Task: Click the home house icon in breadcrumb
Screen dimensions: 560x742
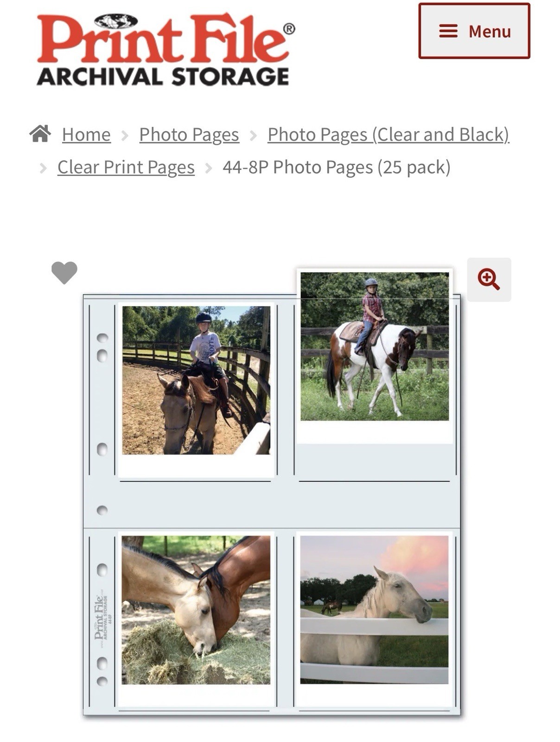Action: pos(40,134)
